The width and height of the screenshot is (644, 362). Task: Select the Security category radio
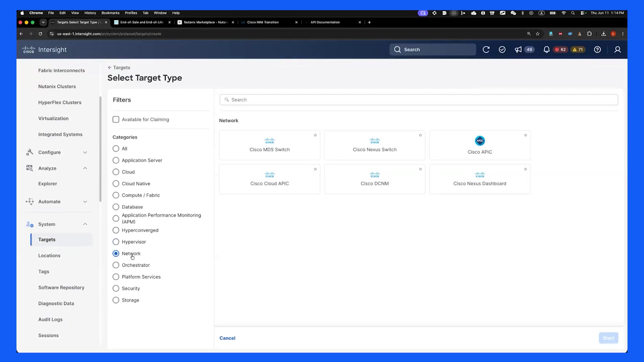tap(116, 288)
